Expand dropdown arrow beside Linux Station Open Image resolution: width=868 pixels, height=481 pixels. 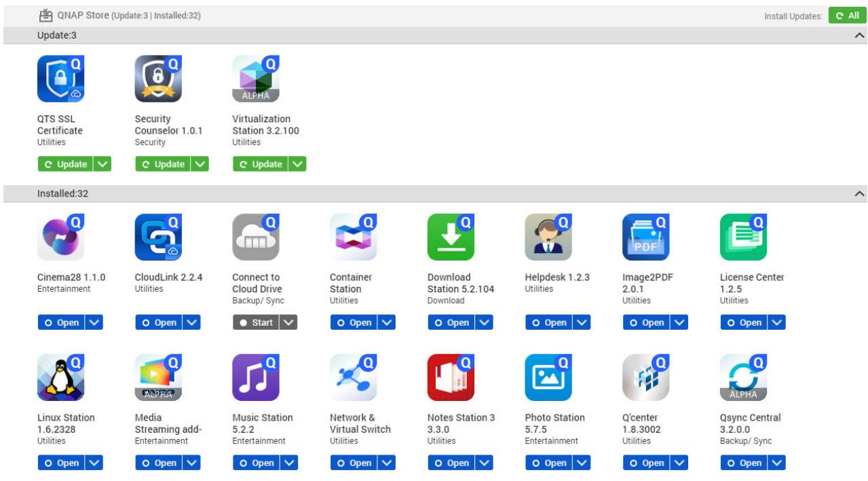click(x=94, y=463)
